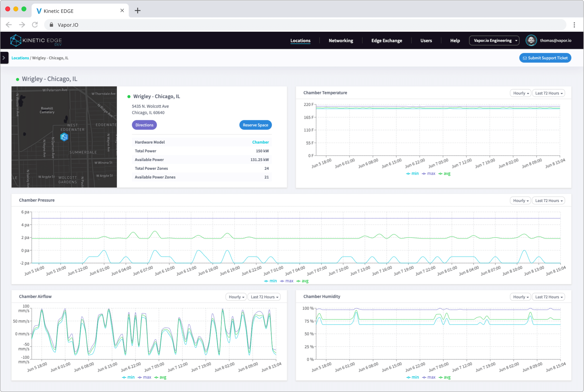
Task: Click the Reserve Space button
Action: coord(255,125)
